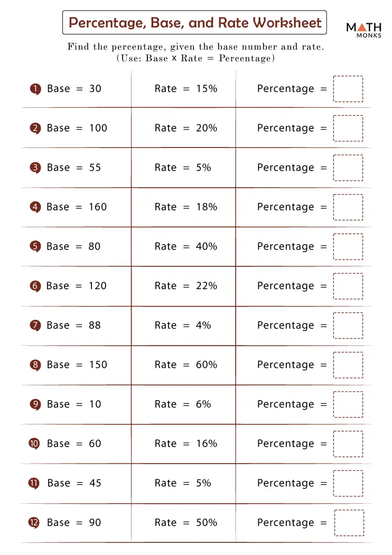Click the worksheet title heading
392x555 pixels.
pyautogui.click(x=195, y=23)
